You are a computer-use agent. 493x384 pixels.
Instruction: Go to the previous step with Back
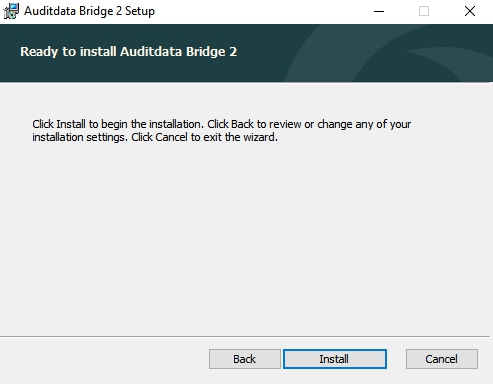(x=245, y=359)
